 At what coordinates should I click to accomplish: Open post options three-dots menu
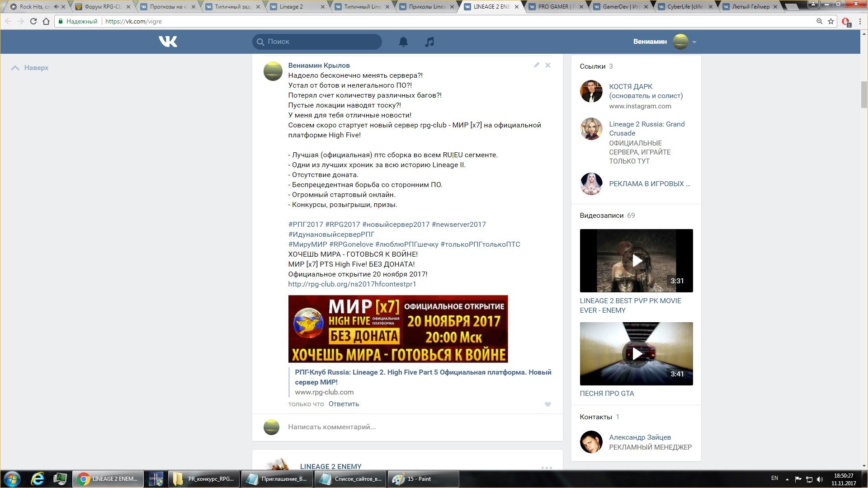547,467
